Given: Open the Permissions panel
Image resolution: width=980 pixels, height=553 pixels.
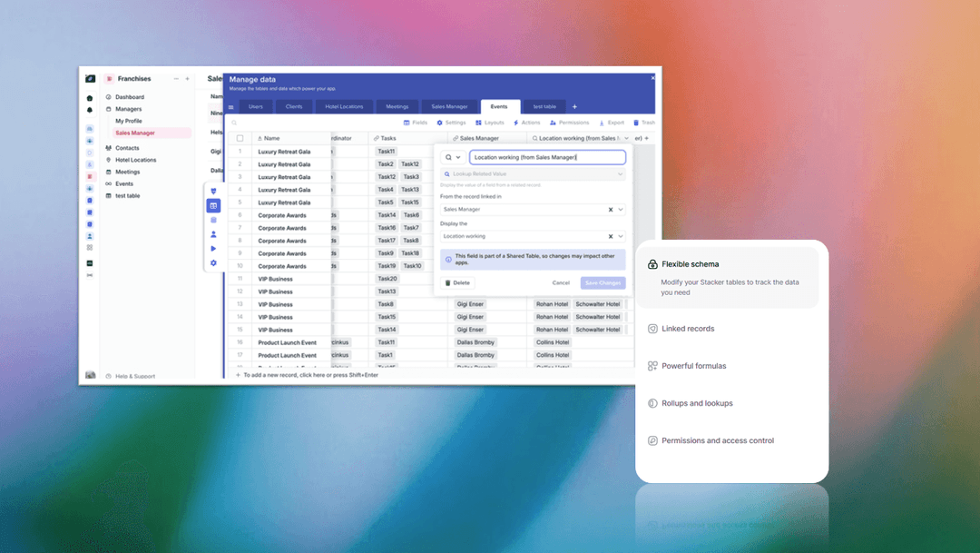Looking at the screenshot, I should (573, 122).
